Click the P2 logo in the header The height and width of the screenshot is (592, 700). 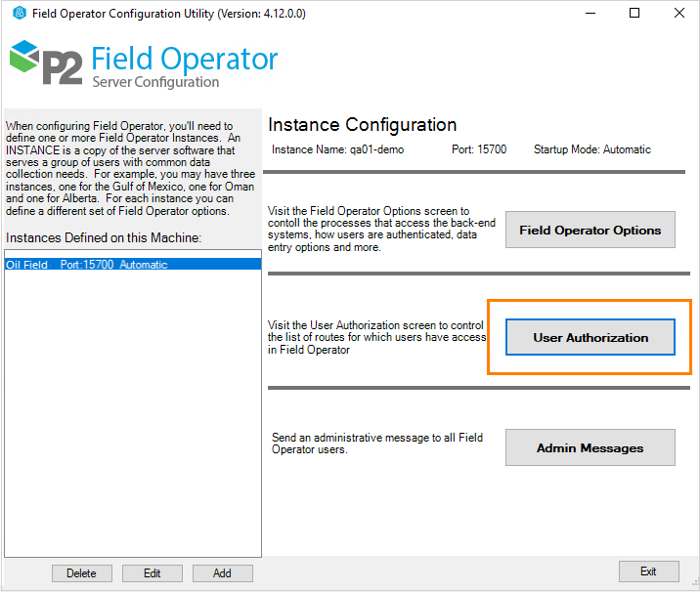click(46, 63)
